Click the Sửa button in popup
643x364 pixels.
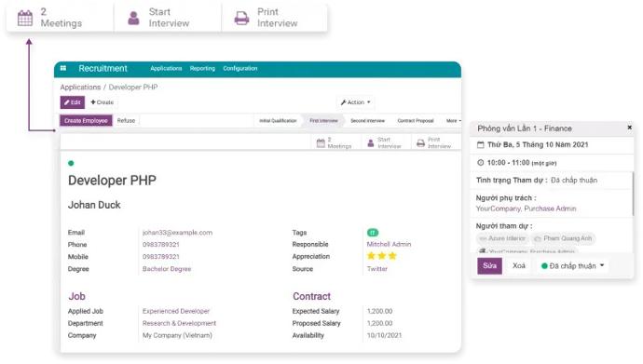[489, 265]
